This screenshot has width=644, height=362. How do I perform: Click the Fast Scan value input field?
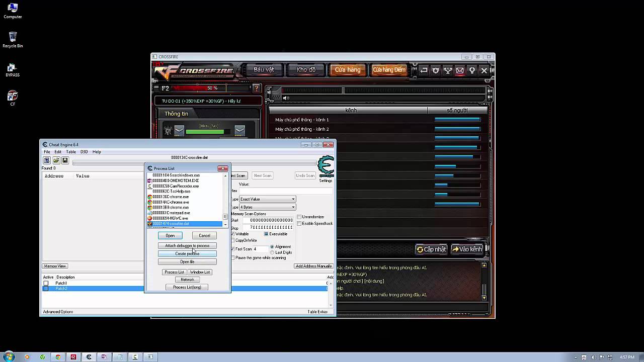[x=260, y=249]
